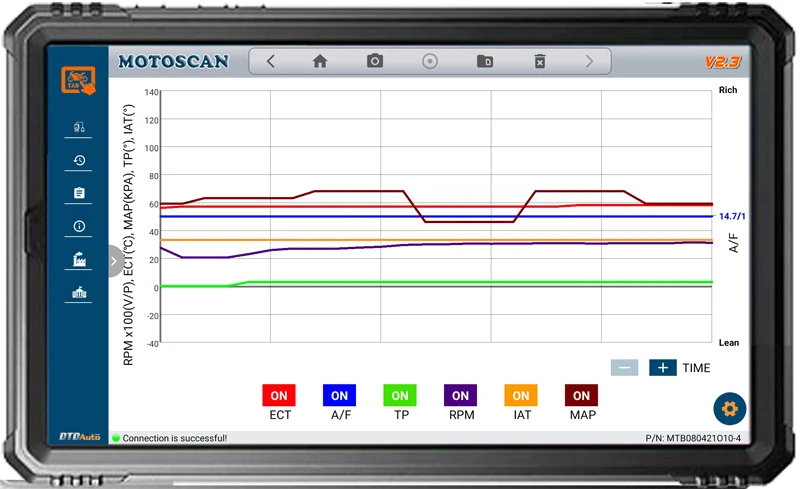The width and height of the screenshot is (800, 489).
Task: Increase the TIME scale with plus button
Action: 663,368
